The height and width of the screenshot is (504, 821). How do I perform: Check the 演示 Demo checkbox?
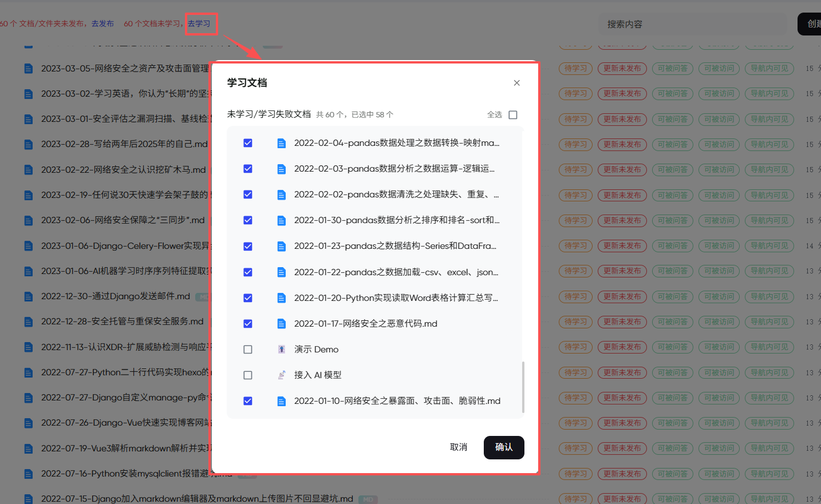pos(247,349)
